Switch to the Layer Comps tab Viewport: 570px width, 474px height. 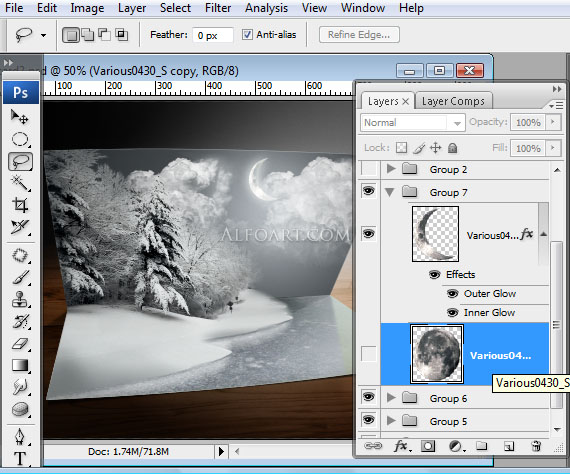tap(453, 101)
